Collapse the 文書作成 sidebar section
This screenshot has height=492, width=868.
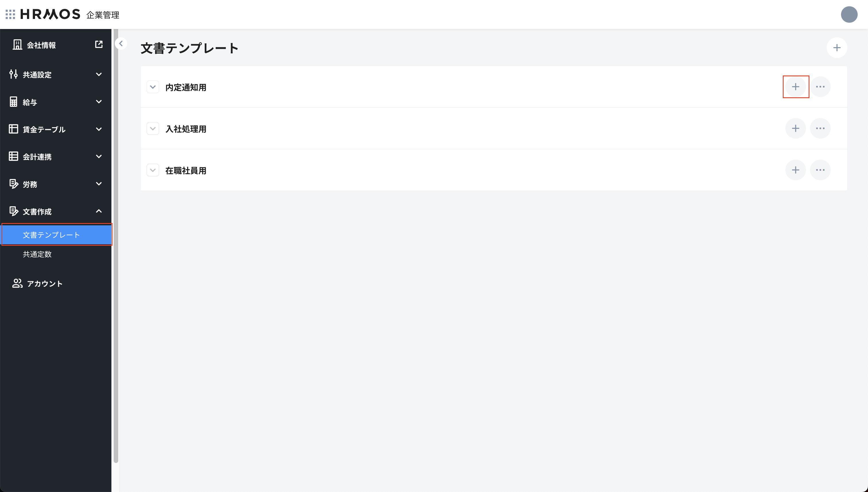coord(99,211)
